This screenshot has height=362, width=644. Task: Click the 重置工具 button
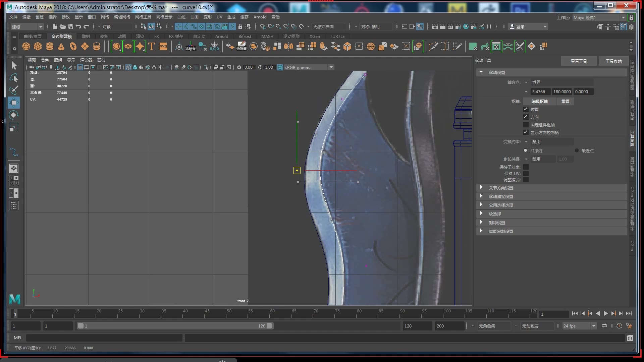click(x=579, y=61)
